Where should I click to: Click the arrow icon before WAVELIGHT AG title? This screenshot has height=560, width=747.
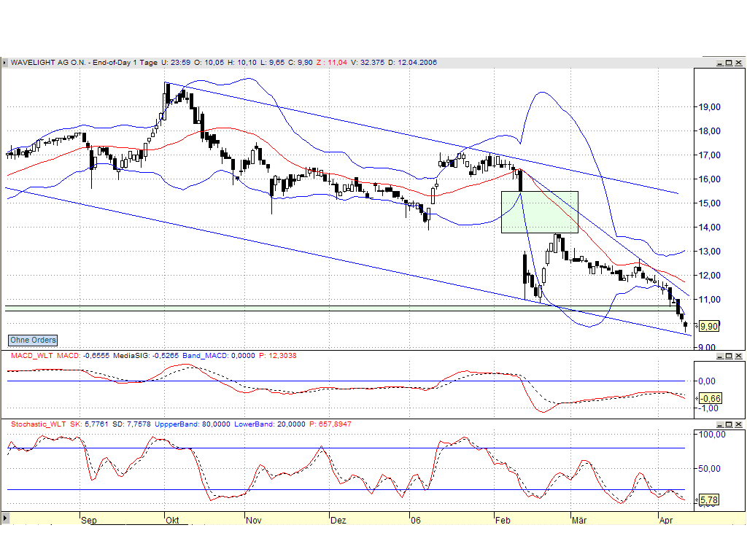5,63
